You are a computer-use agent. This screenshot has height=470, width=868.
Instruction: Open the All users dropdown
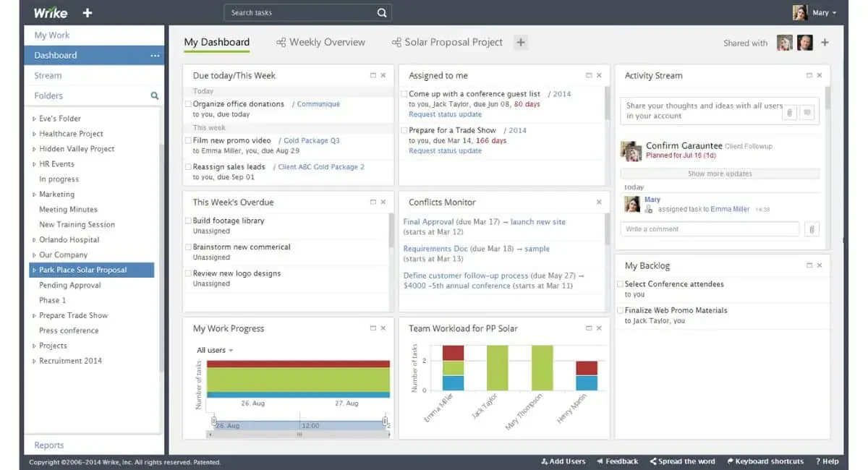215,351
